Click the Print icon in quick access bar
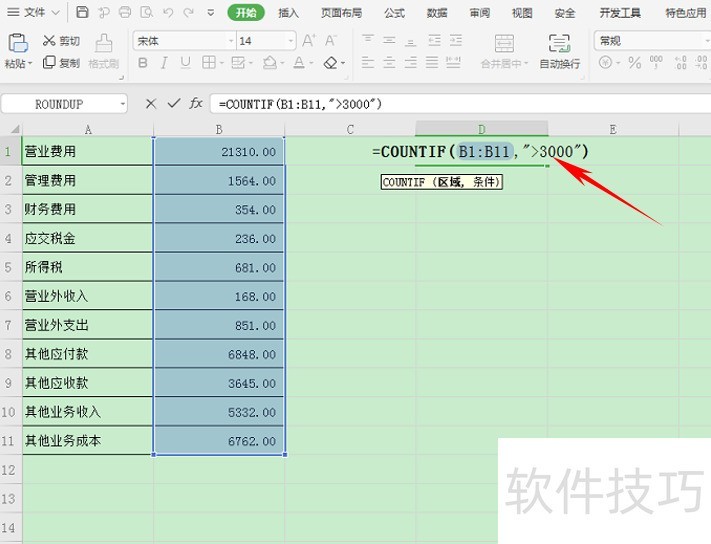Image resolution: width=711 pixels, height=544 pixels. [x=125, y=12]
